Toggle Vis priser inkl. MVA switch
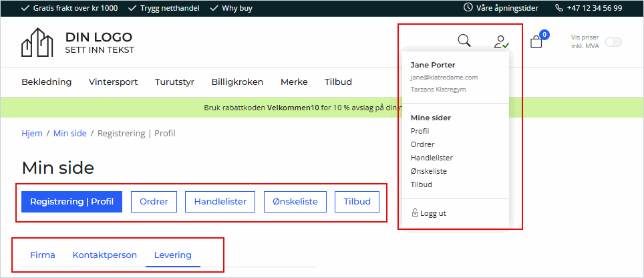 614,42
